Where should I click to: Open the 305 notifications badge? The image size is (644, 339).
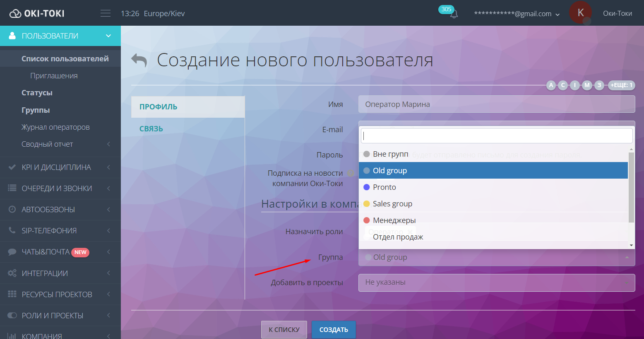[446, 9]
